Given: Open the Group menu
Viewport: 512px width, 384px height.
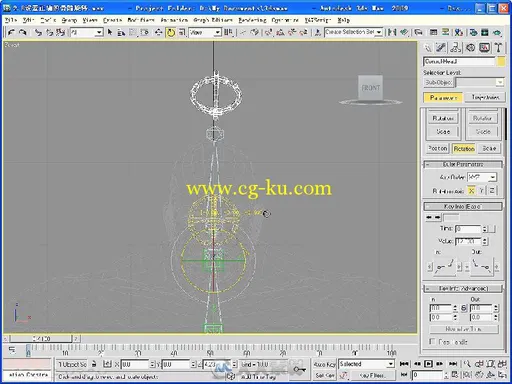Looking at the screenshot, I should click(69, 20).
